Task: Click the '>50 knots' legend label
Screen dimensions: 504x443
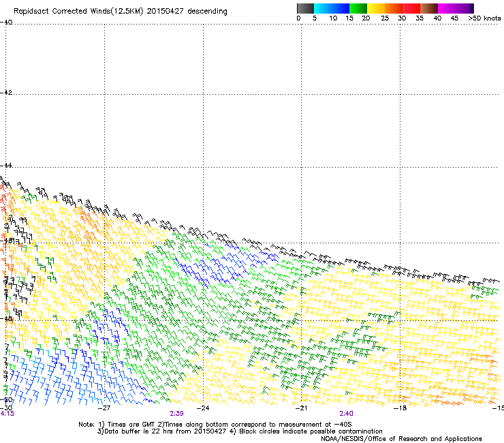Action: pyautogui.click(x=484, y=18)
